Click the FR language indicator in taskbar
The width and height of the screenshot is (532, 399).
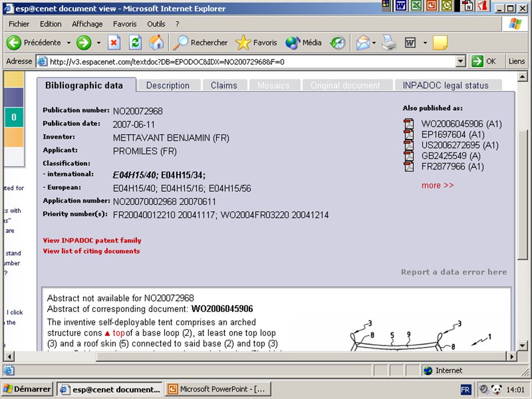click(465, 390)
